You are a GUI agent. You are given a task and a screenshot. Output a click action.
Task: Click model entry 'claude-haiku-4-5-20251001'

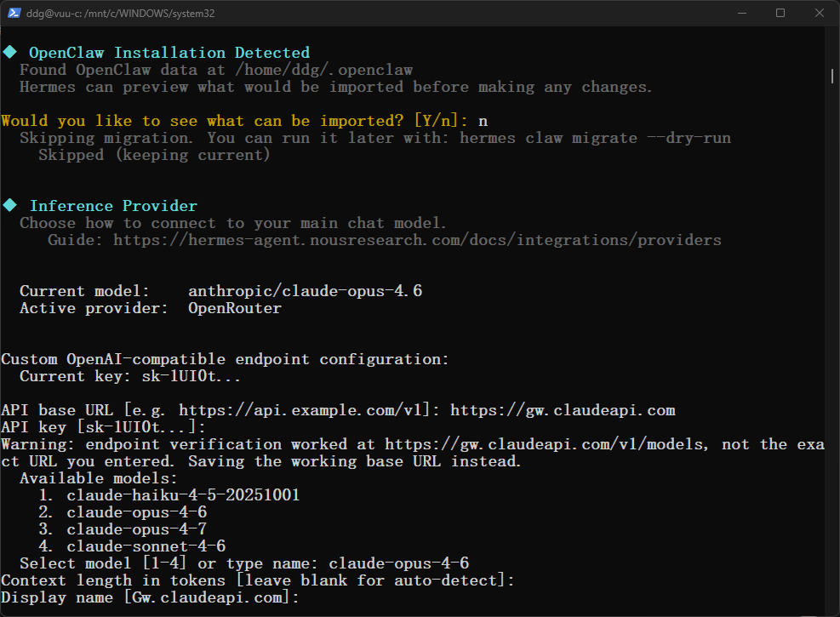[x=183, y=495]
